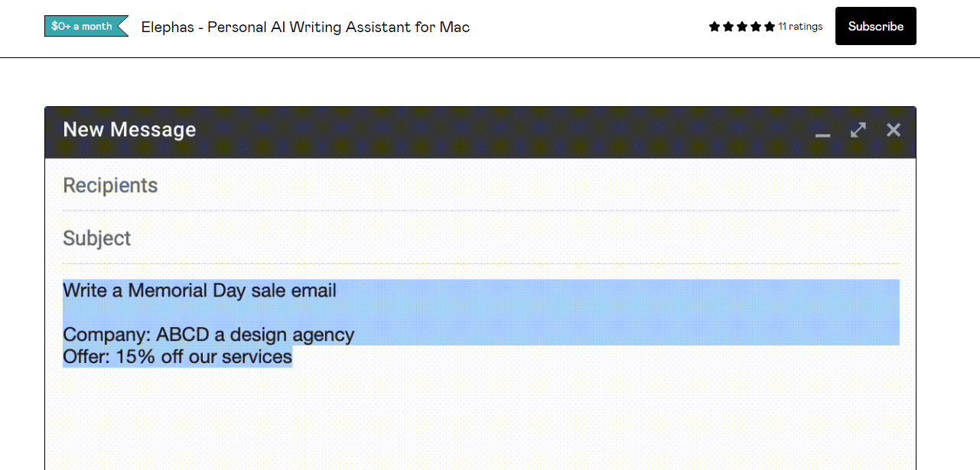The image size is (980, 470).
Task: Click the "Offer: 15% off our services" line
Action: point(177,357)
